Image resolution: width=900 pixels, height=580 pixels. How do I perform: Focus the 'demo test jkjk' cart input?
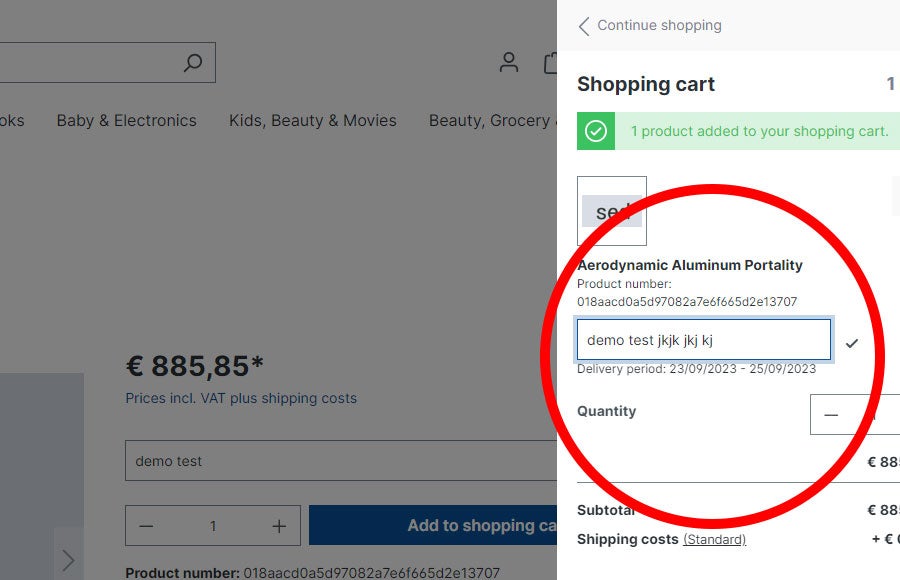click(703, 340)
